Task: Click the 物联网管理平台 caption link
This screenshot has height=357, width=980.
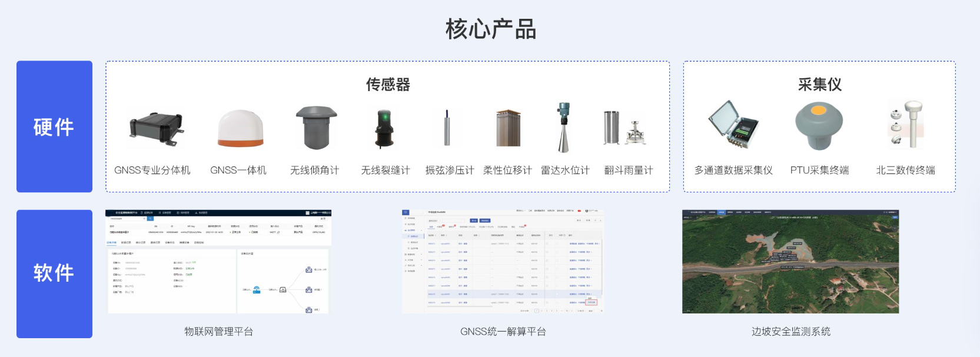Action: coord(218,332)
